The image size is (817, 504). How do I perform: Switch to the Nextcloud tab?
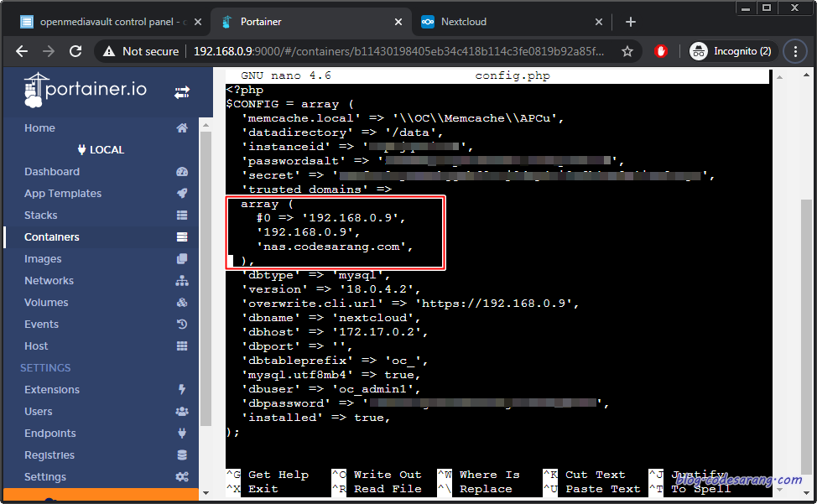pyautogui.click(x=512, y=22)
